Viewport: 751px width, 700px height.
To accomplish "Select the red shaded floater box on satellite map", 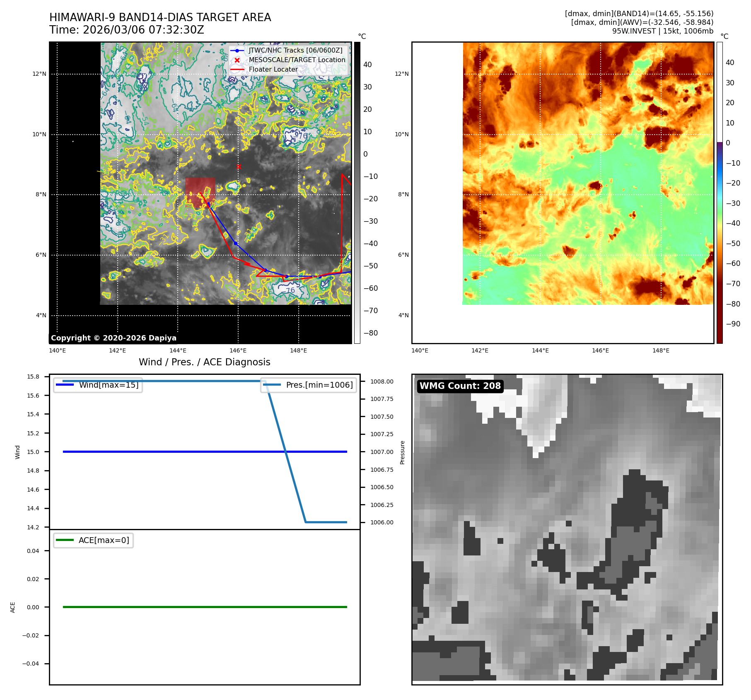I will pos(200,191).
